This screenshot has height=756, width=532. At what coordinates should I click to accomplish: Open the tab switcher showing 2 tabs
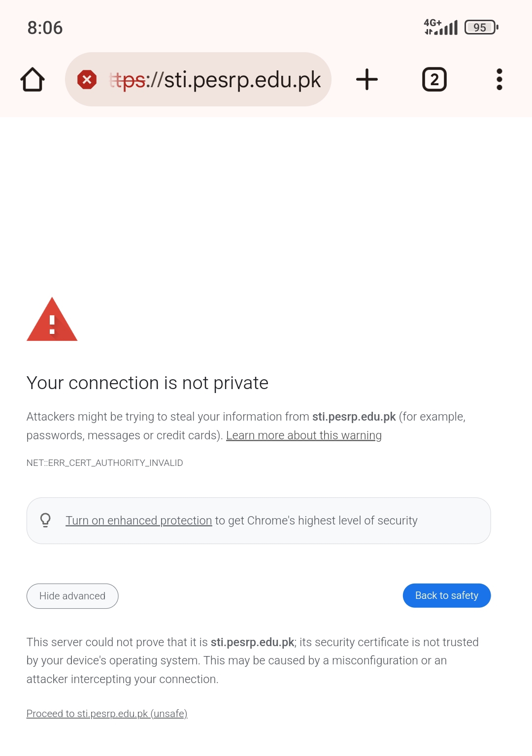(x=434, y=79)
